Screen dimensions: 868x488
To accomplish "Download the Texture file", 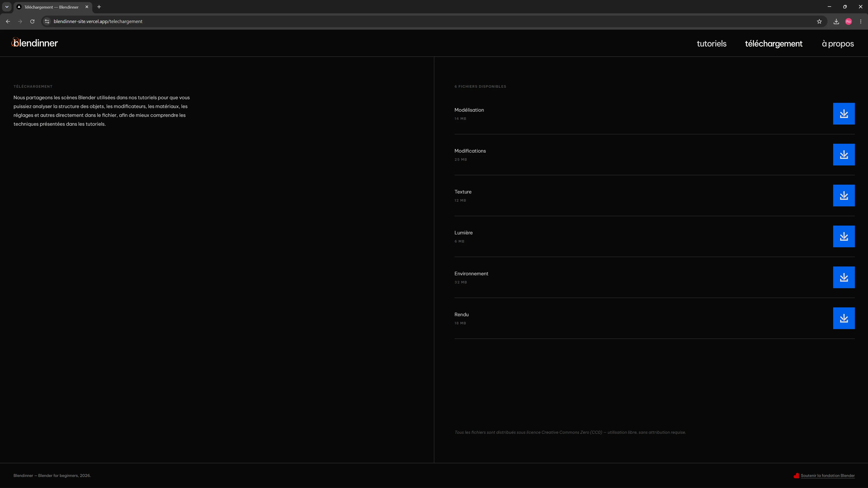I will pyautogui.click(x=844, y=196).
